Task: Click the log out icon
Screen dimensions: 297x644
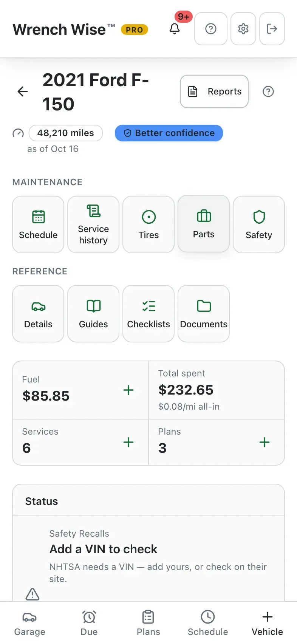Action: tap(272, 29)
